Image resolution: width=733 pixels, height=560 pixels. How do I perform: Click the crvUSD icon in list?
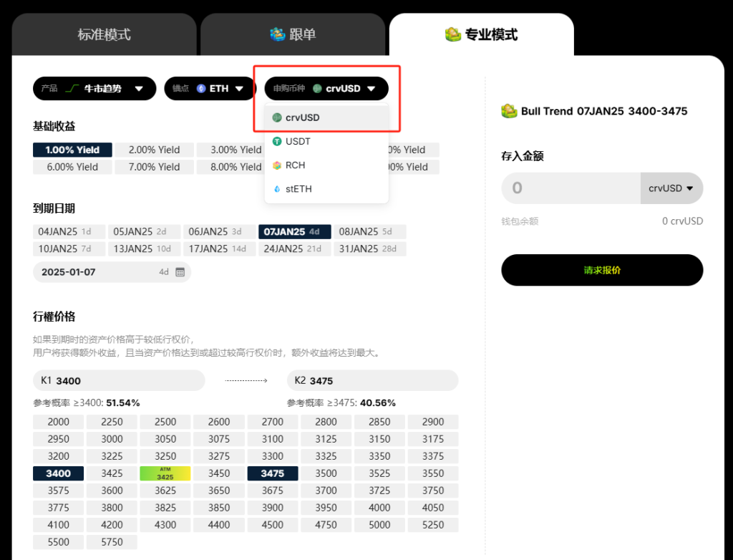coord(277,117)
